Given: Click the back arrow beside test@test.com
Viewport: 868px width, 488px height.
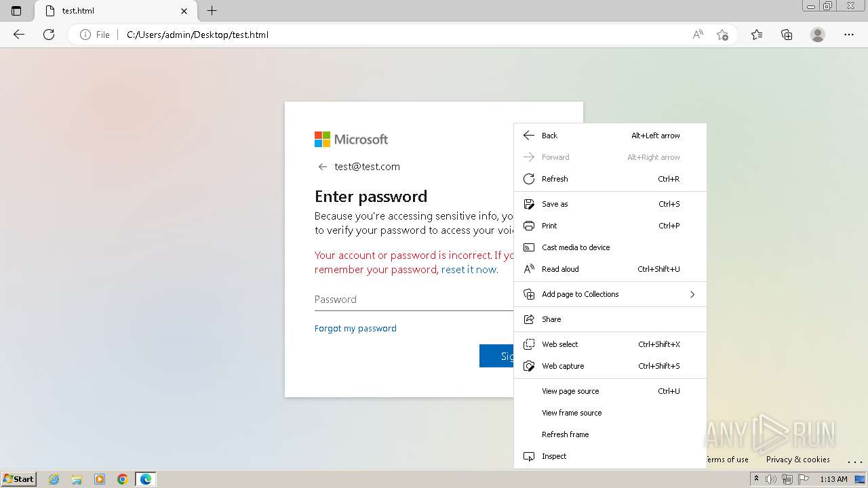Looking at the screenshot, I should tap(322, 167).
